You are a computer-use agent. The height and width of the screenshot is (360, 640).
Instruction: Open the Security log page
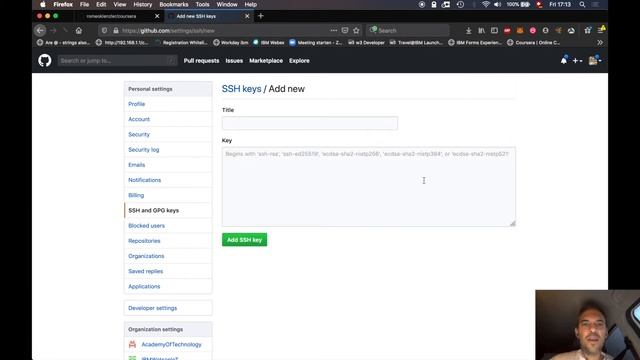144,150
